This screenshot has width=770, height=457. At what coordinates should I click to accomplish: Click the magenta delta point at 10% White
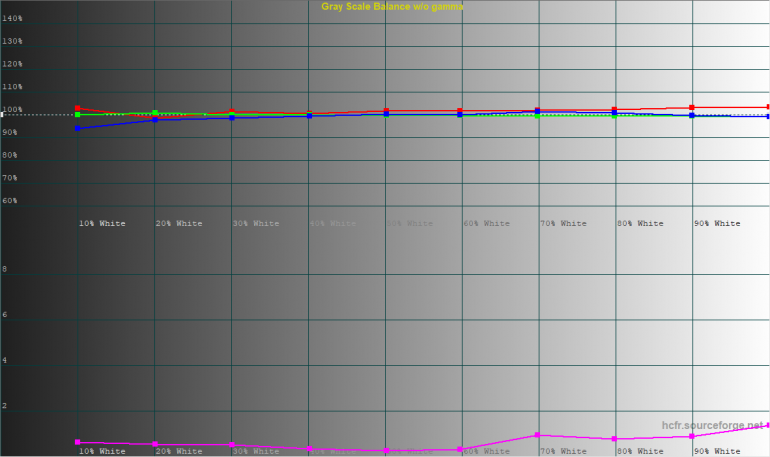pyautogui.click(x=78, y=442)
